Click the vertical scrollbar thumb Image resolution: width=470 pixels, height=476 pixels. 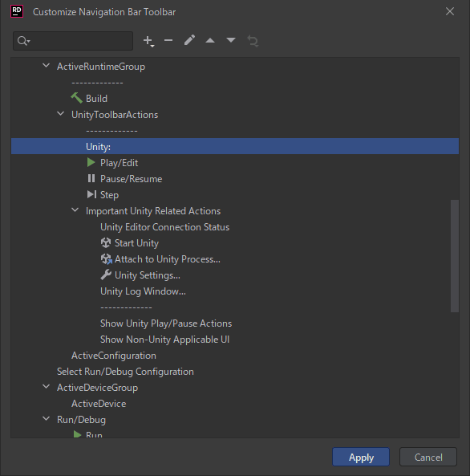point(455,255)
